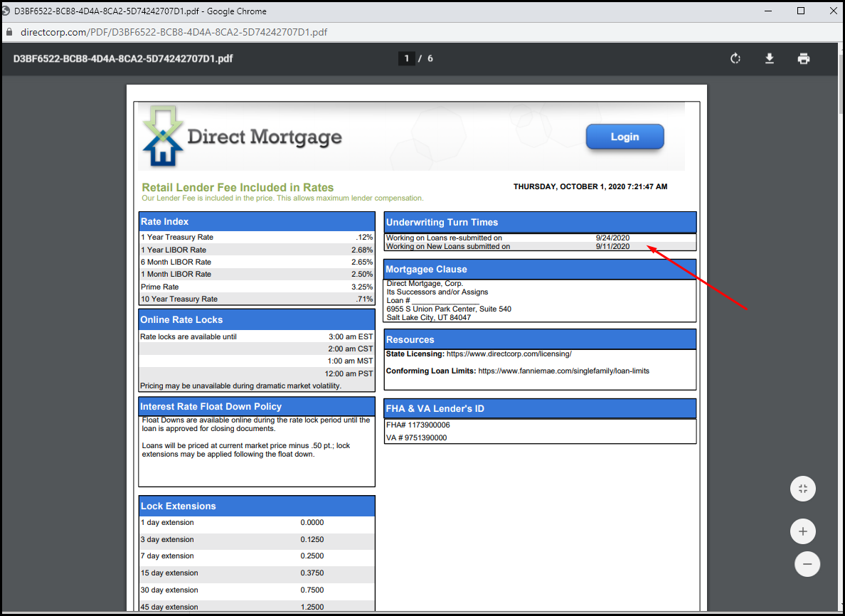
Task: Select the 6 Month LIBOR Rate row
Action: tap(257, 262)
